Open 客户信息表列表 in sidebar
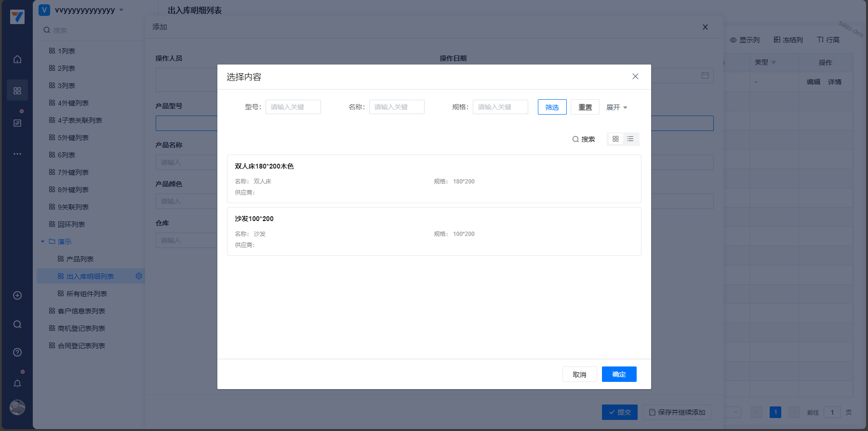Screen dimensions: 868x431 [81, 311]
